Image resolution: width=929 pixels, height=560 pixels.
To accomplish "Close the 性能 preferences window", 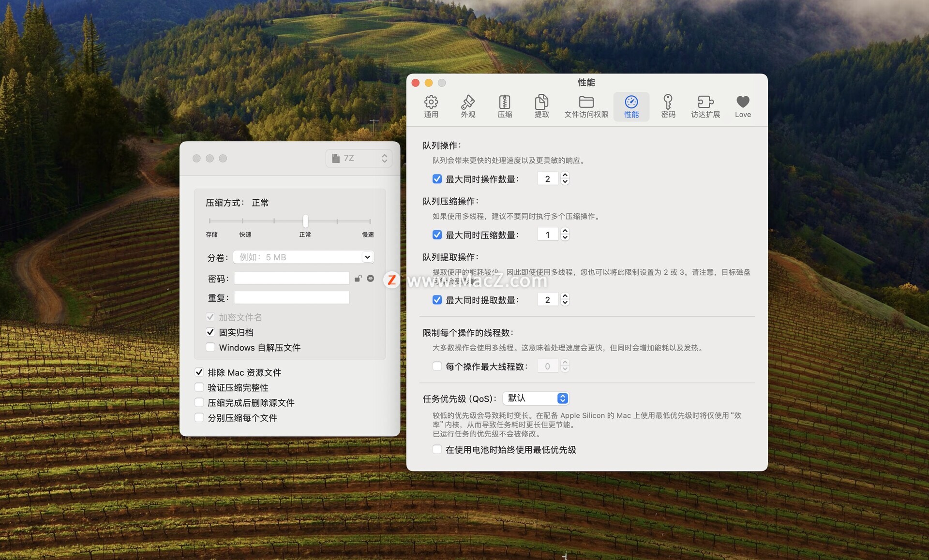I will tap(416, 83).
